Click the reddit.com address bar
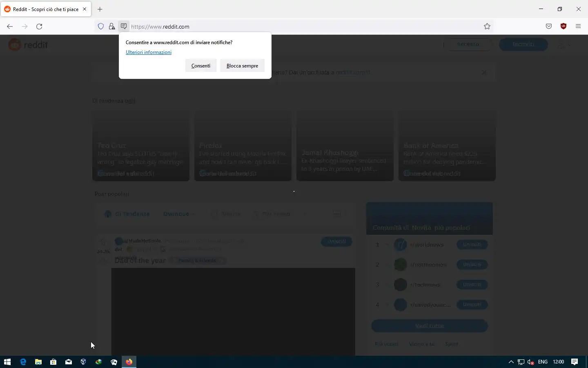 pos(304,27)
